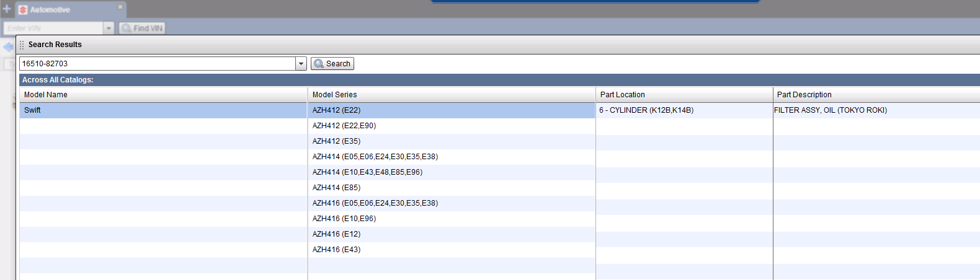980x280 pixels.
Task: Click the plus icon to add new tab
Action: point(7,9)
